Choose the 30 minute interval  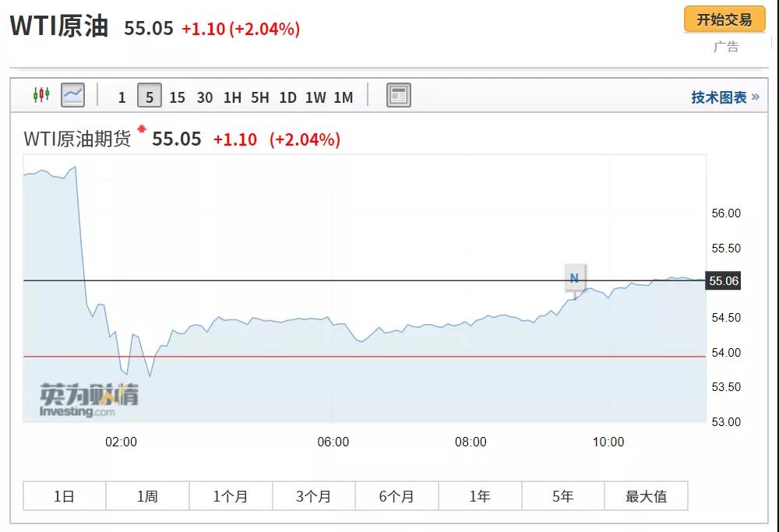pyautogui.click(x=205, y=97)
